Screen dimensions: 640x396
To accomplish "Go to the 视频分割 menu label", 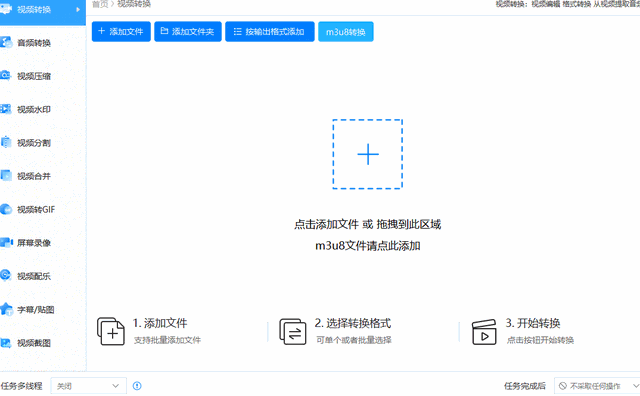I will [34, 143].
